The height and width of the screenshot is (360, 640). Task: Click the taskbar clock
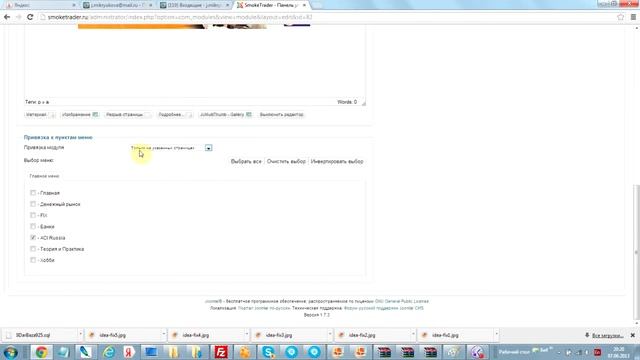click(x=619, y=353)
